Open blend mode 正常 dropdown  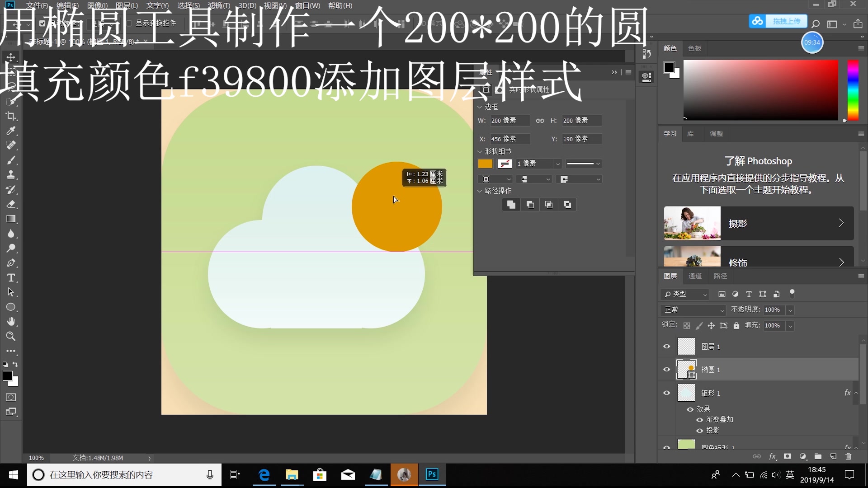click(693, 310)
